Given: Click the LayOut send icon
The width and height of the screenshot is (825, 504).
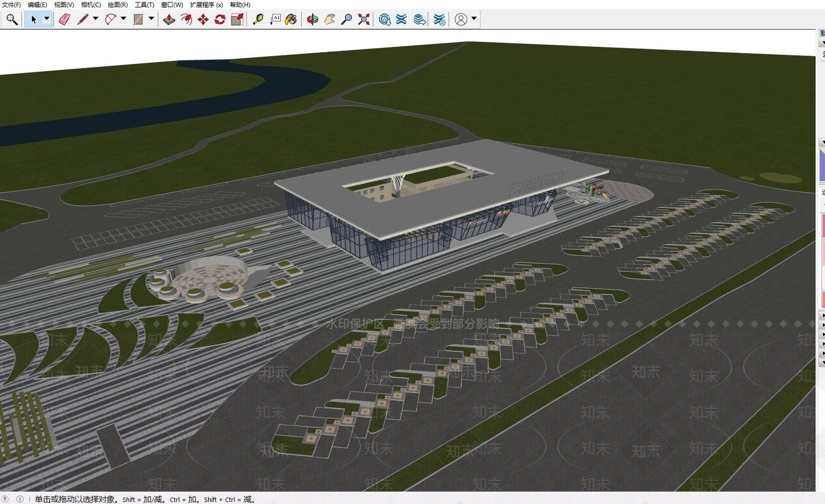Looking at the screenshot, I should pyautogui.click(x=420, y=20).
